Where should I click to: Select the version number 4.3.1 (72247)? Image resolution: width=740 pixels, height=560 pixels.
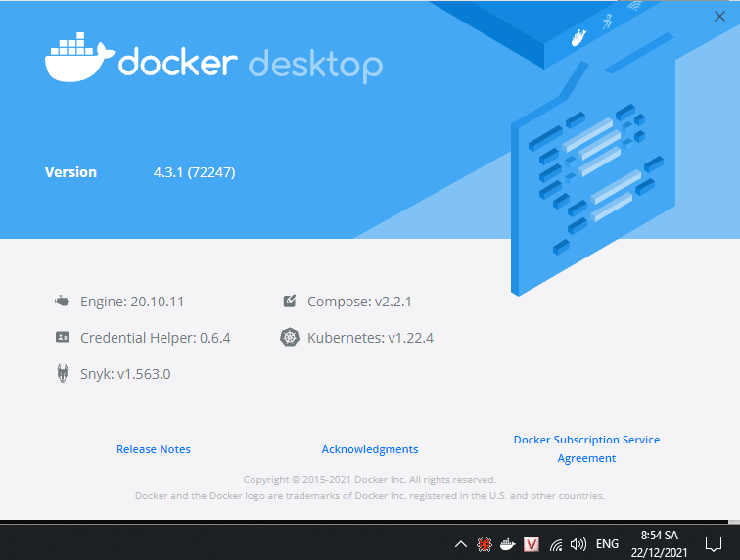[x=195, y=172]
